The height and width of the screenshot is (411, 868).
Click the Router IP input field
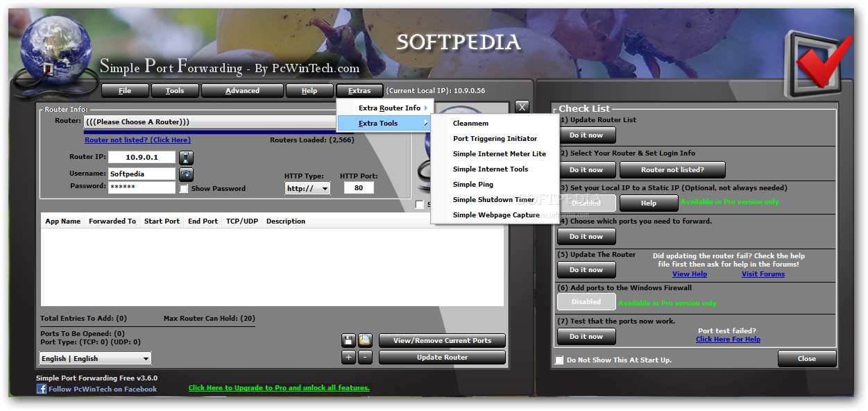click(142, 158)
